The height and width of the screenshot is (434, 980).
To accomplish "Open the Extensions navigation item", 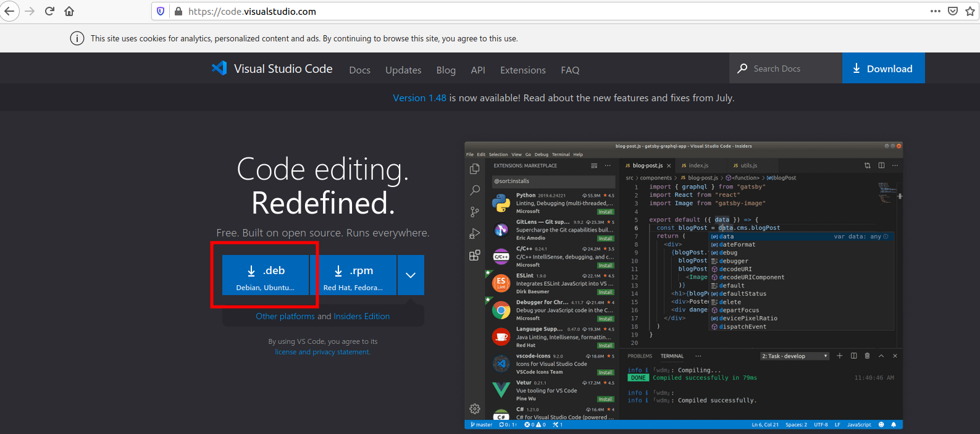I will (x=523, y=70).
